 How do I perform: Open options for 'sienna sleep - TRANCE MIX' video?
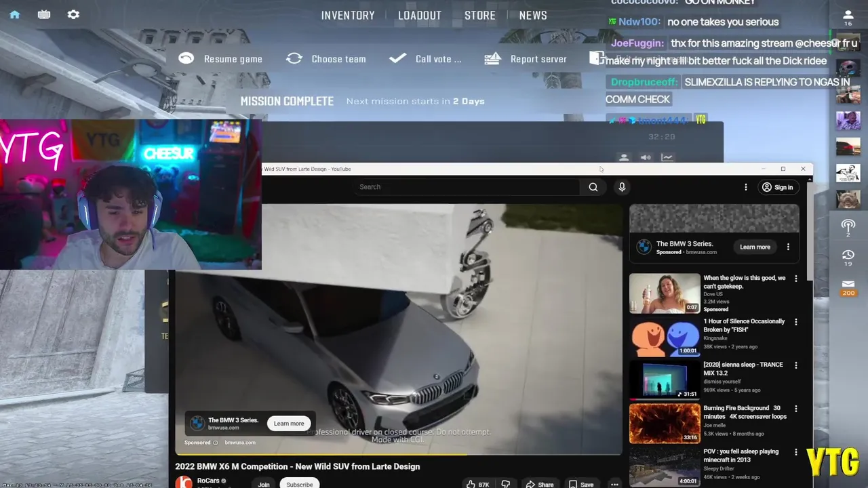[796, 365]
